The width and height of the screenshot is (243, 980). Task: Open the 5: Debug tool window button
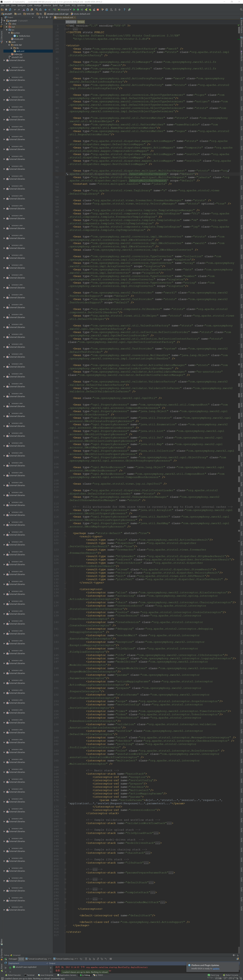click(85, 975)
